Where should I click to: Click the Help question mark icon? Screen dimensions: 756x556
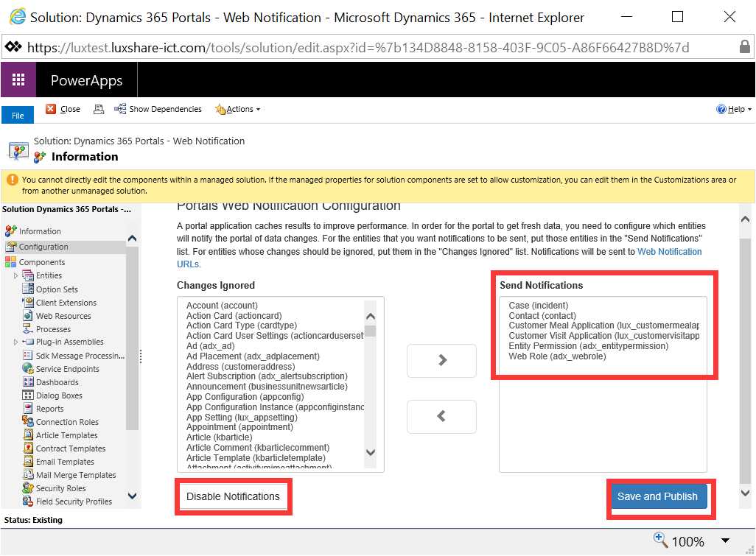coord(721,109)
